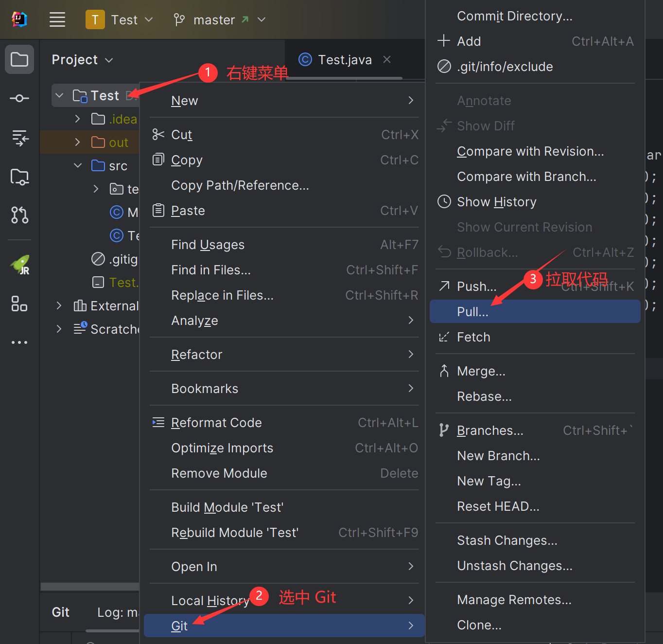The image size is (663, 644).
Task: Open the Project view dropdown
Action: point(83,59)
